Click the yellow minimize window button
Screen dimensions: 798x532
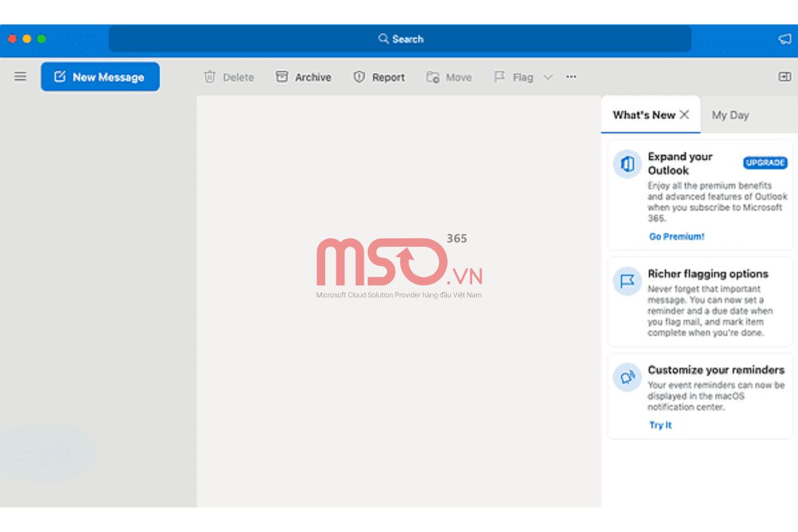point(27,39)
